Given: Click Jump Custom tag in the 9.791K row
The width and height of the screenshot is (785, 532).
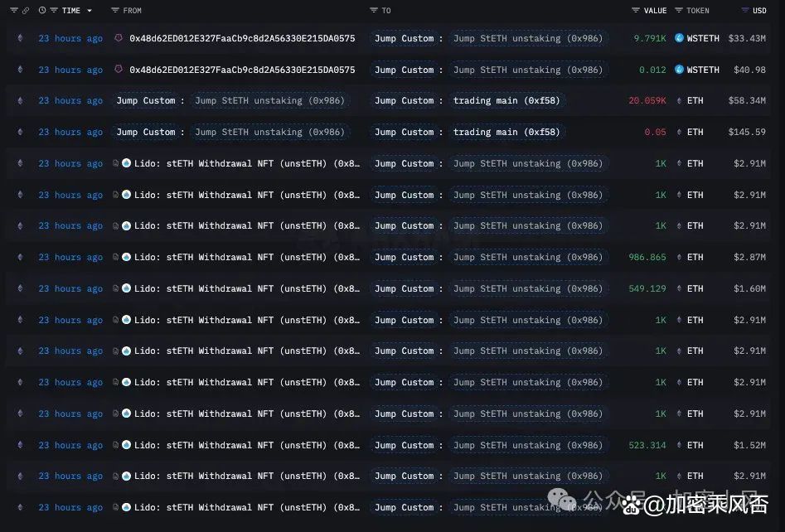Looking at the screenshot, I should (x=404, y=39).
